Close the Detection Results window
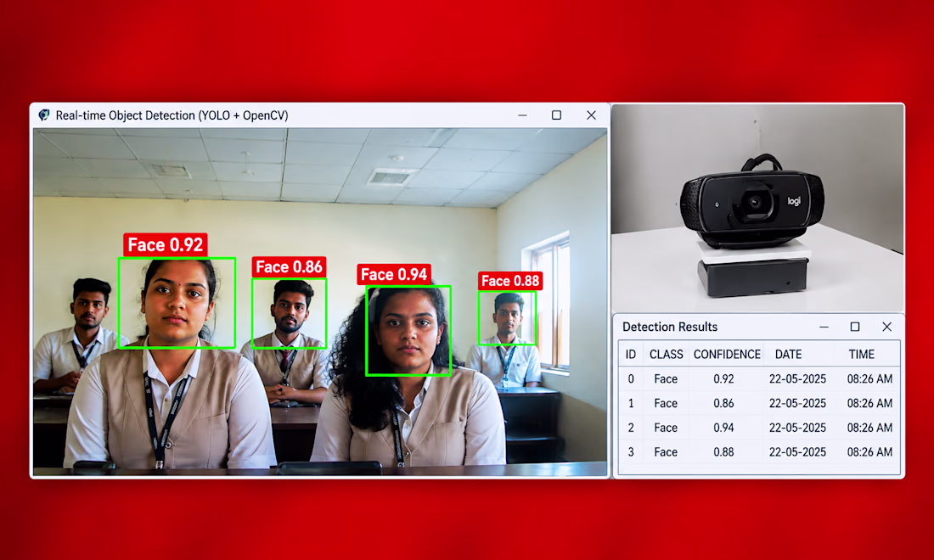Screen dimensions: 934x560 (x=887, y=327)
